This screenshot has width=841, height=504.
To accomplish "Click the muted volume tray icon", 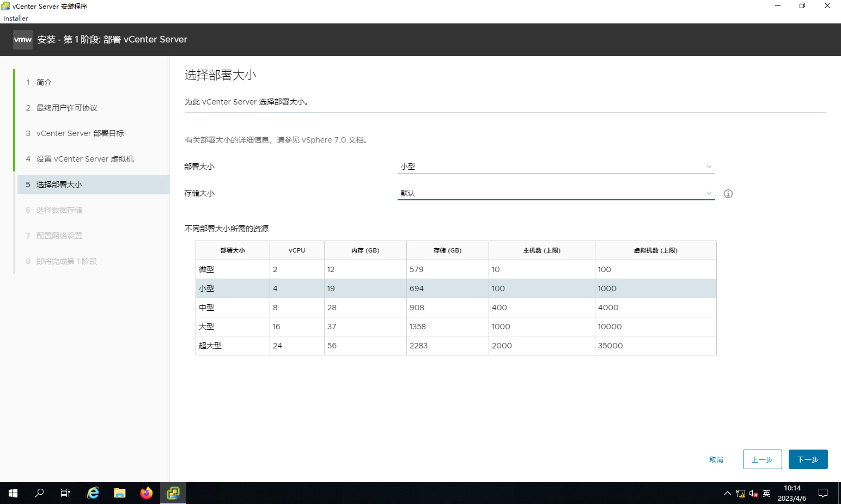I will coord(753,493).
